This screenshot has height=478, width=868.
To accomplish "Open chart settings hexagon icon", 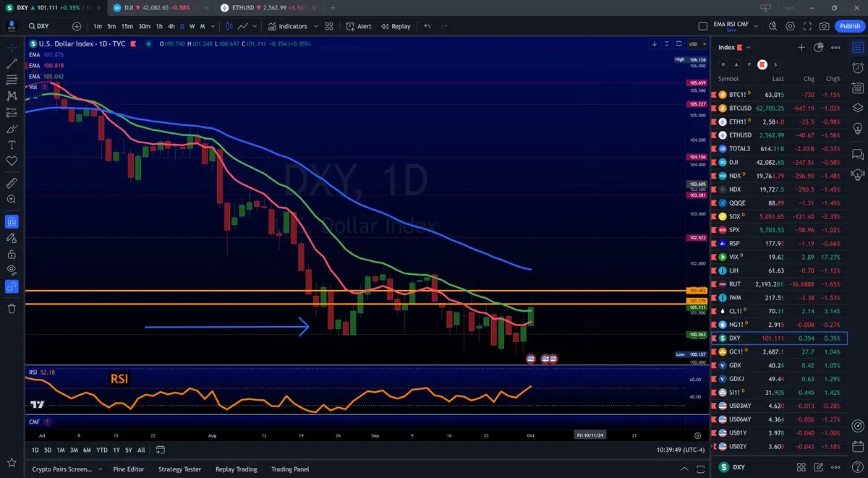I will [x=790, y=26].
